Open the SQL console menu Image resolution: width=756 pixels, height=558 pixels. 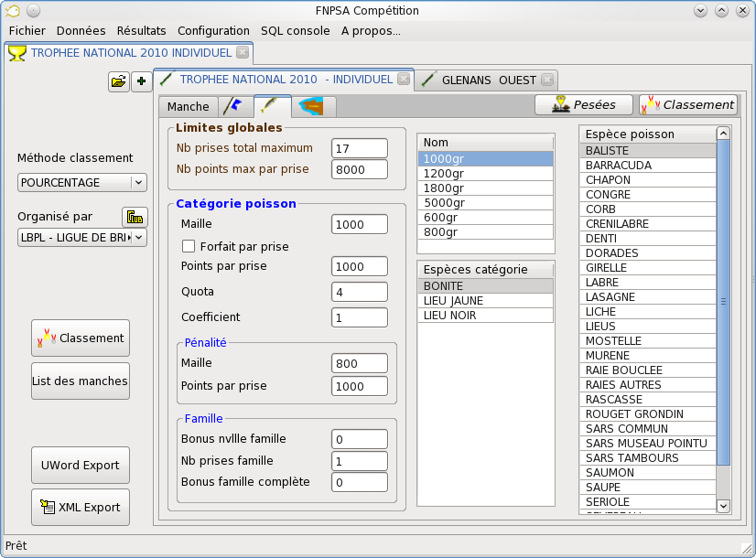pyautogui.click(x=295, y=30)
